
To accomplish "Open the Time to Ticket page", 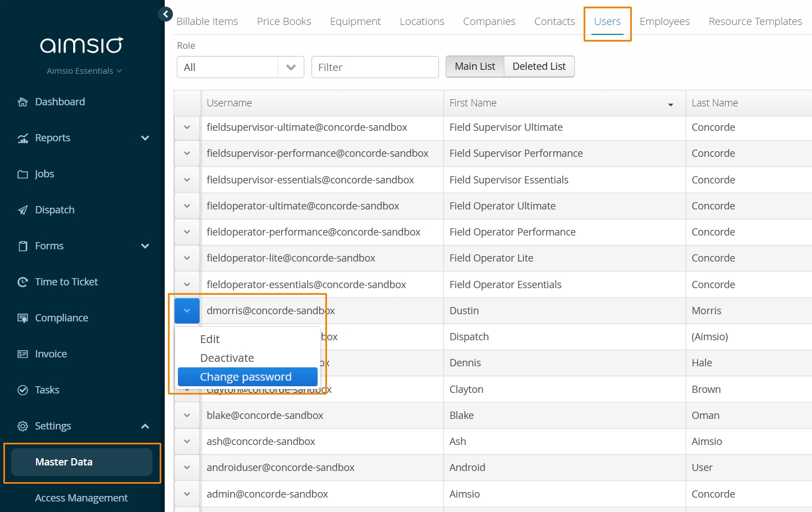I will click(67, 282).
